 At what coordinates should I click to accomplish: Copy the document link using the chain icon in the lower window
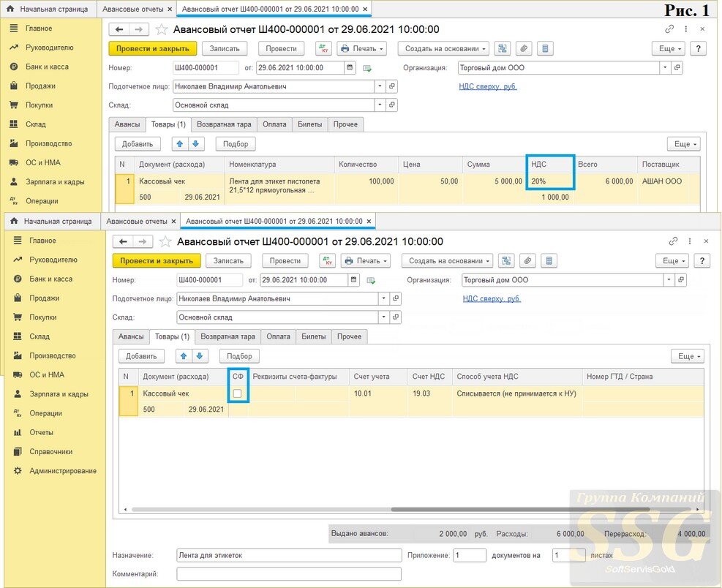(673, 241)
